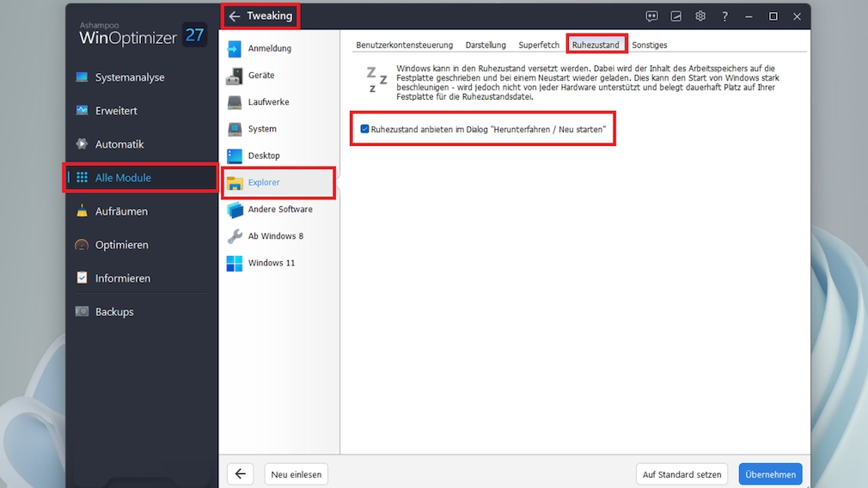Click Auf Standard setzen button
868x488 pixels.
pos(682,474)
